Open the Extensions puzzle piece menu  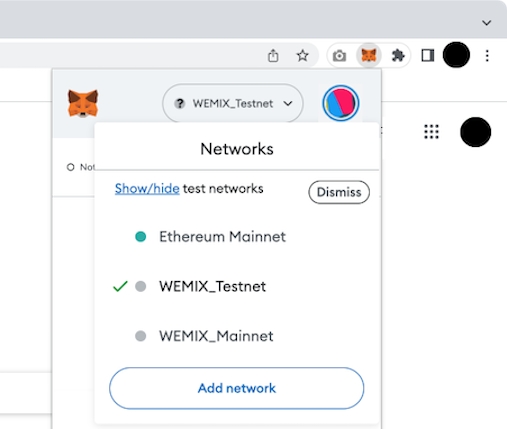[x=398, y=55]
